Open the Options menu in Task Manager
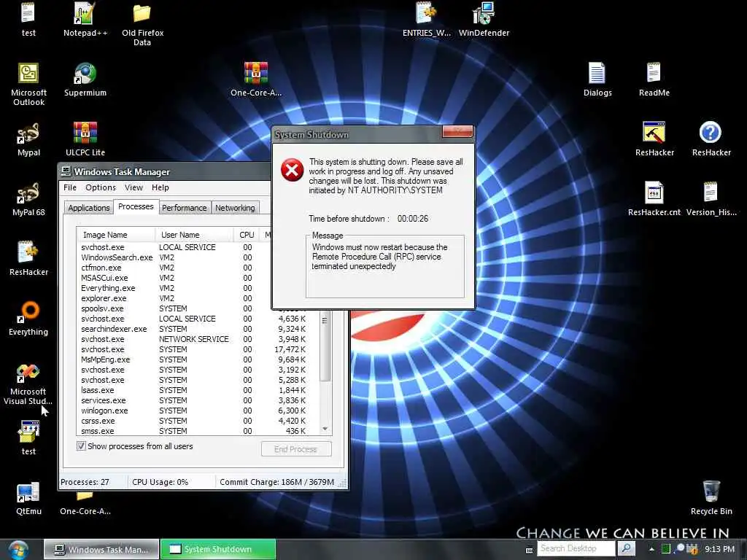 tap(101, 187)
